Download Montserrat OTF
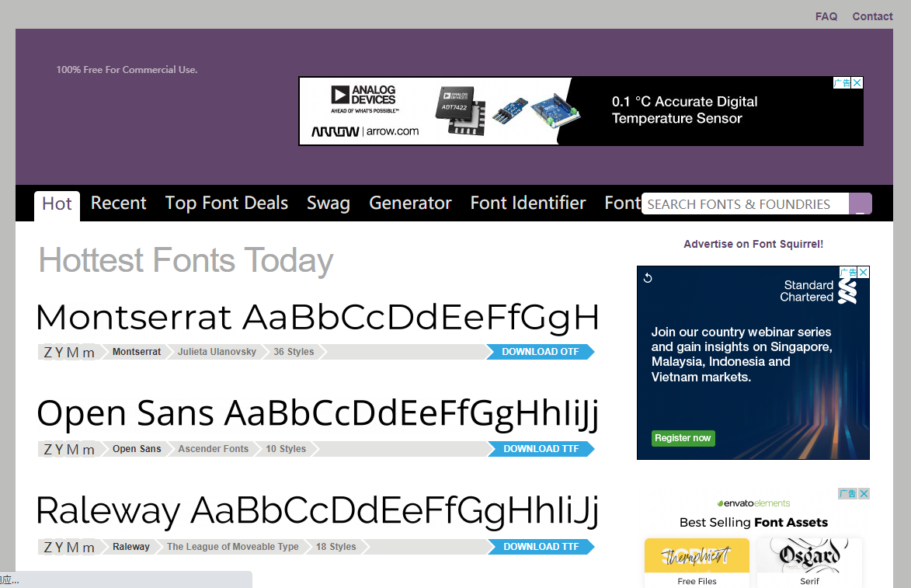911x588 pixels. (541, 352)
